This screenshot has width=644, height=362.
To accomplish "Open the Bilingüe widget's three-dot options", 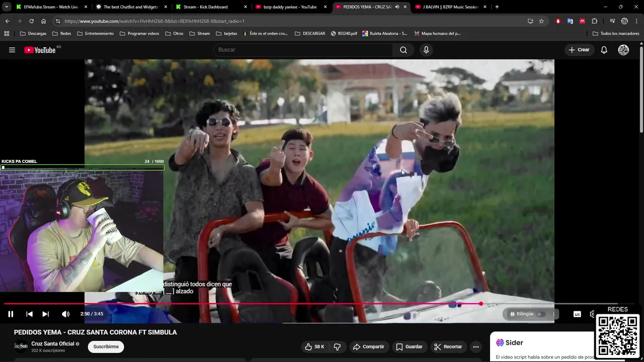I will tap(553, 314).
